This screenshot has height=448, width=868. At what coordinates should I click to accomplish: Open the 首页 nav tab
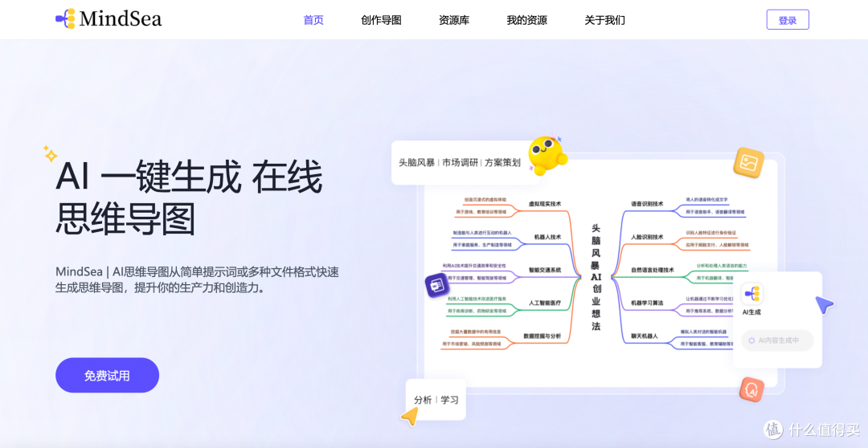(313, 20)
